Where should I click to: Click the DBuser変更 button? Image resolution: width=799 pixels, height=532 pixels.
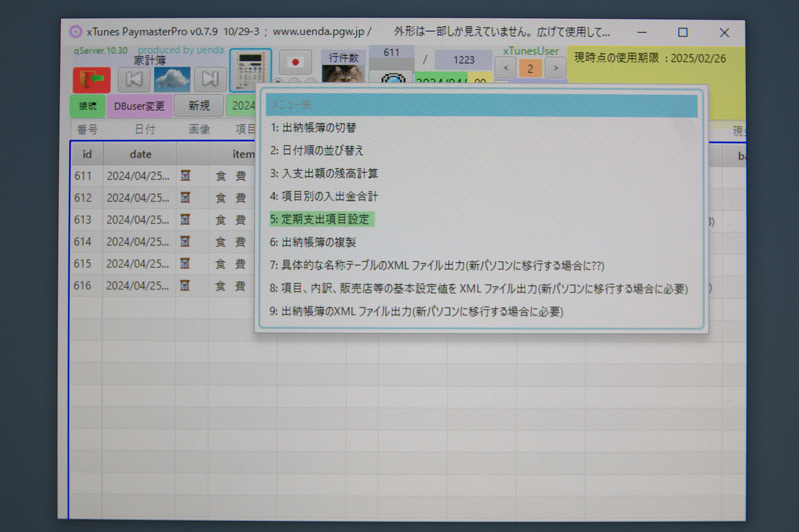coord(139,106)
